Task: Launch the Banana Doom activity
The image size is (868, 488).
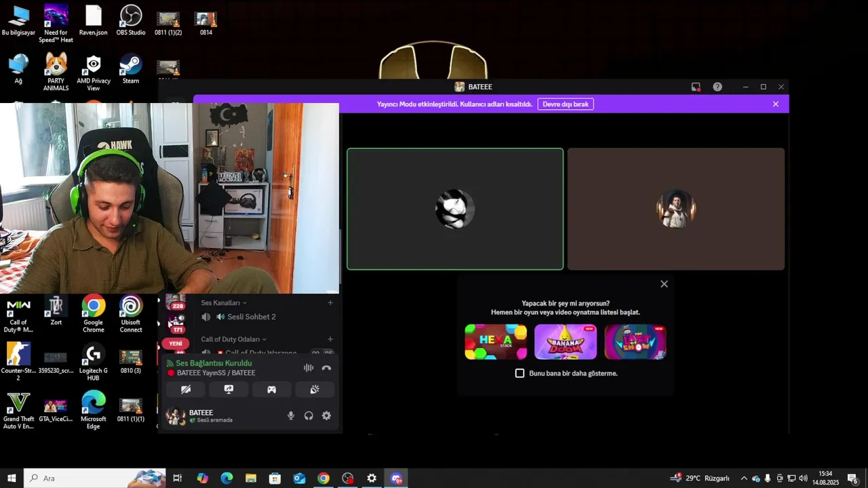Action: 566,342
